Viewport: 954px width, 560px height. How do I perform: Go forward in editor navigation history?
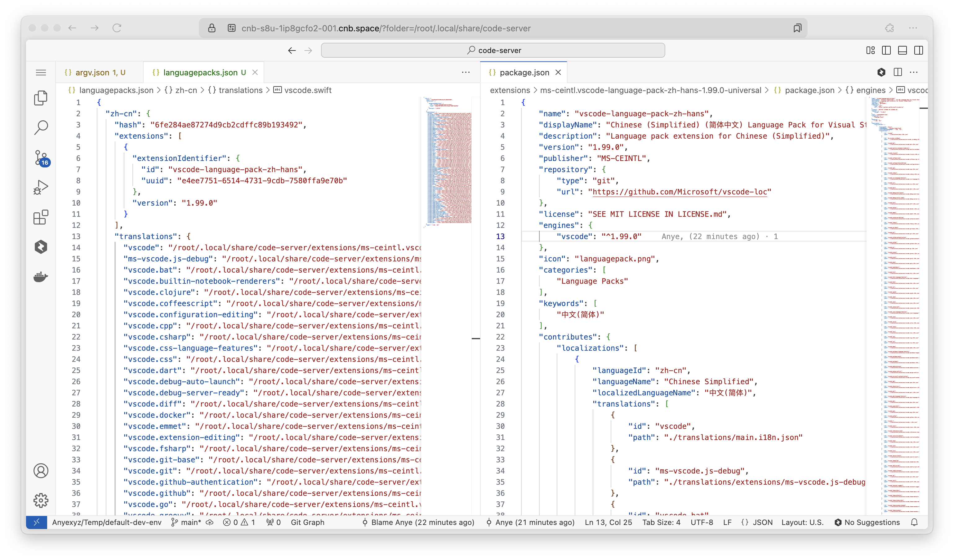tap(308, 50)
